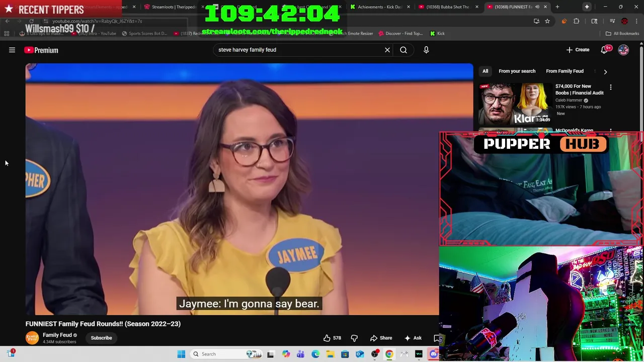This screenshot has width=644, height=362.
Task: Open Microsoft Edge from taskbar
Action: pyautogui.click(x=315, y=354)
